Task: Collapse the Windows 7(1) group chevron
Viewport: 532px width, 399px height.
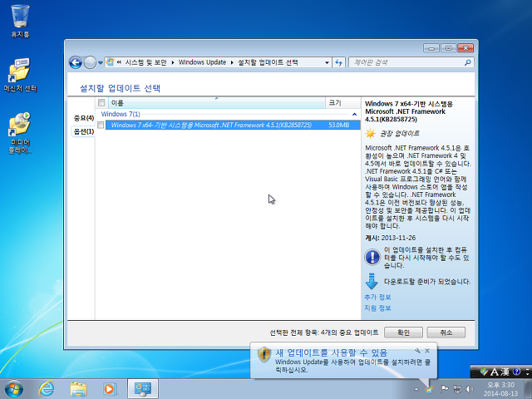Action: point(355,115)
